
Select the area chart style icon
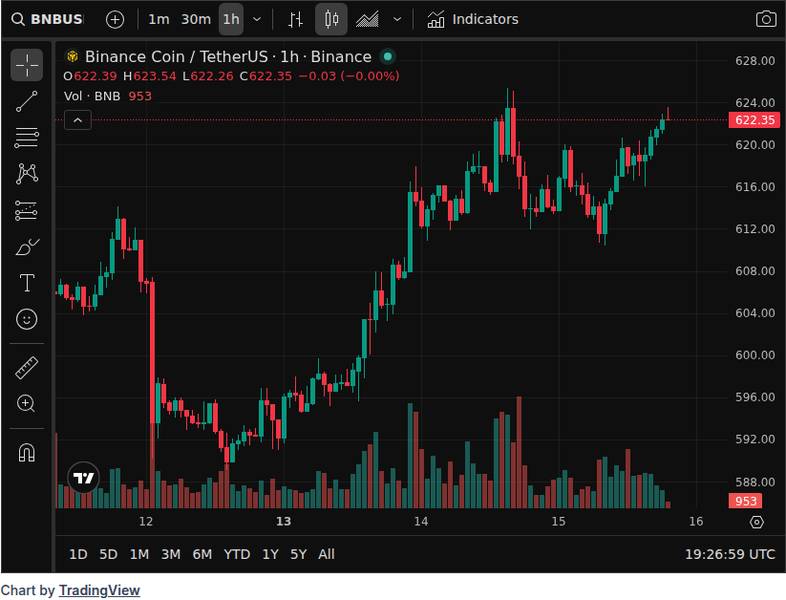(367, 20)
